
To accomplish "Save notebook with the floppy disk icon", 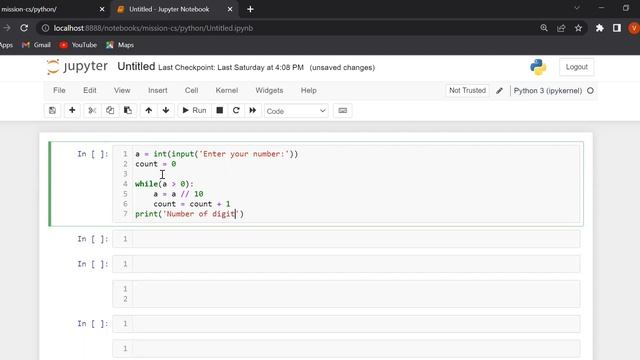I will [x=52, y=110].
